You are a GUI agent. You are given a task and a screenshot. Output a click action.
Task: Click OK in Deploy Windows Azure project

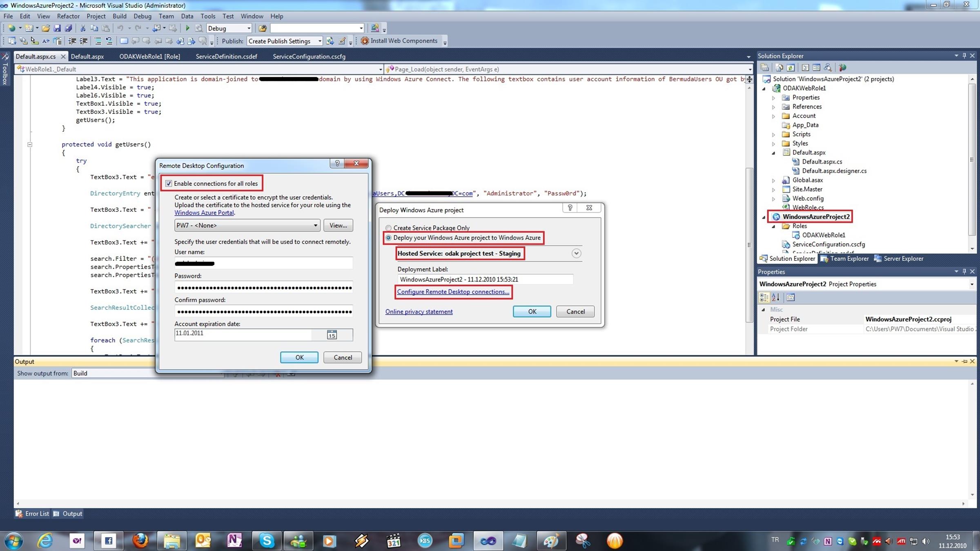pos(532,311)
